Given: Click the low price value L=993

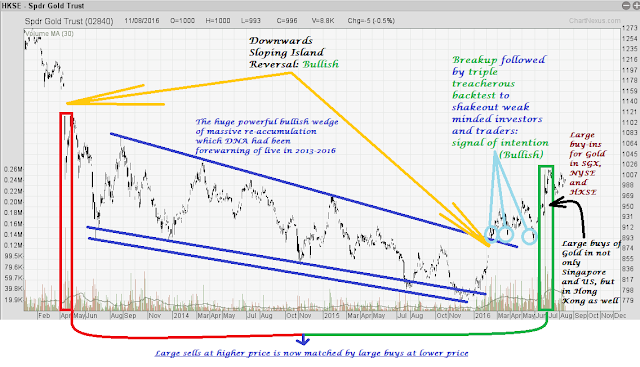Looking at the screenshot, I should pyautogui.click(x=251, y=20).
